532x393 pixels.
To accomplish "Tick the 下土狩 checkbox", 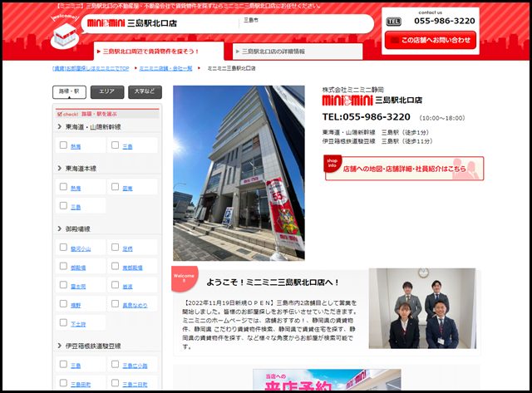I will (63, 322).
